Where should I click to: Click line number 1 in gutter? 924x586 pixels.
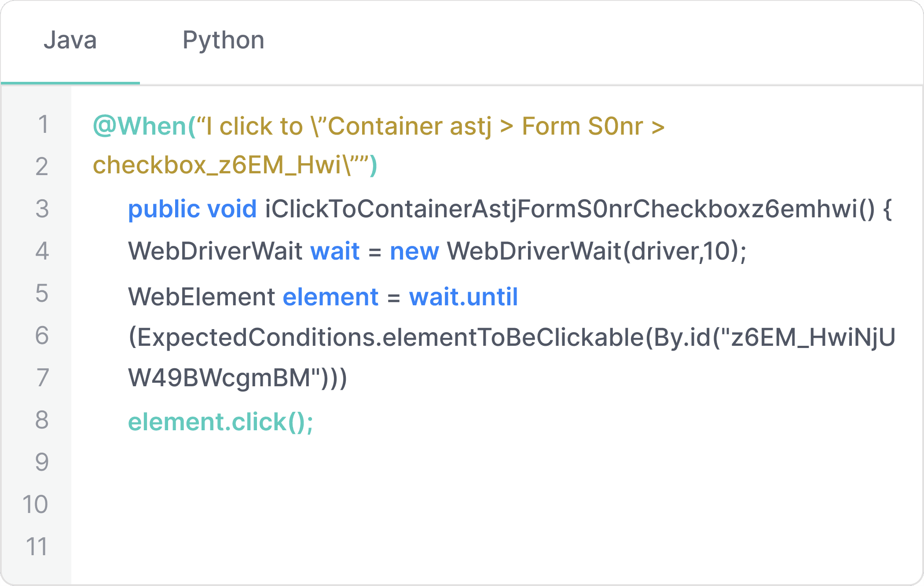point(43,125)
